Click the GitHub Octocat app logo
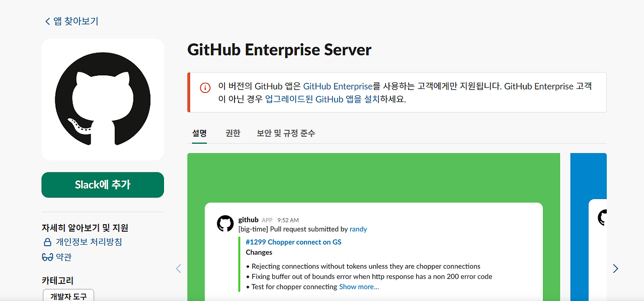644x301 pixels. (x=103, y=99)
